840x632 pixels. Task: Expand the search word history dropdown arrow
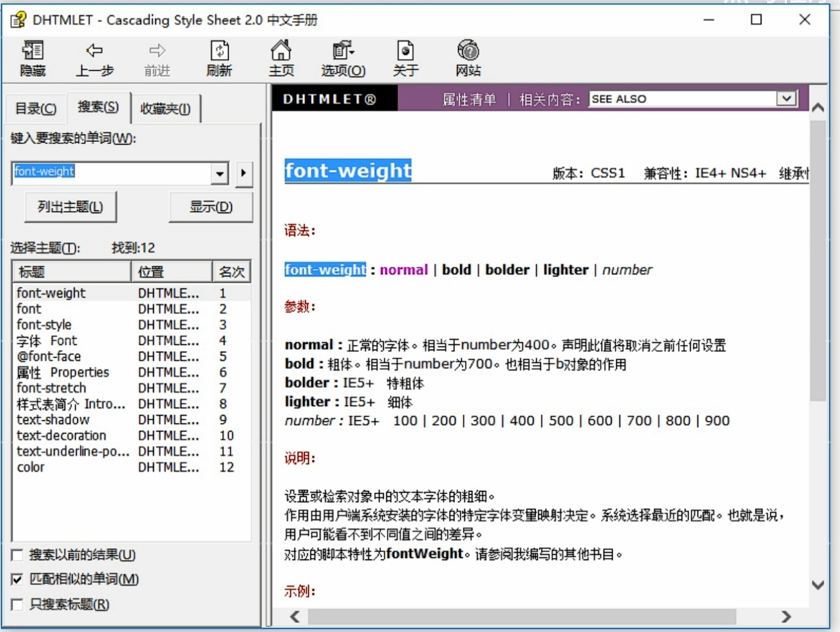tap(220, 173)
